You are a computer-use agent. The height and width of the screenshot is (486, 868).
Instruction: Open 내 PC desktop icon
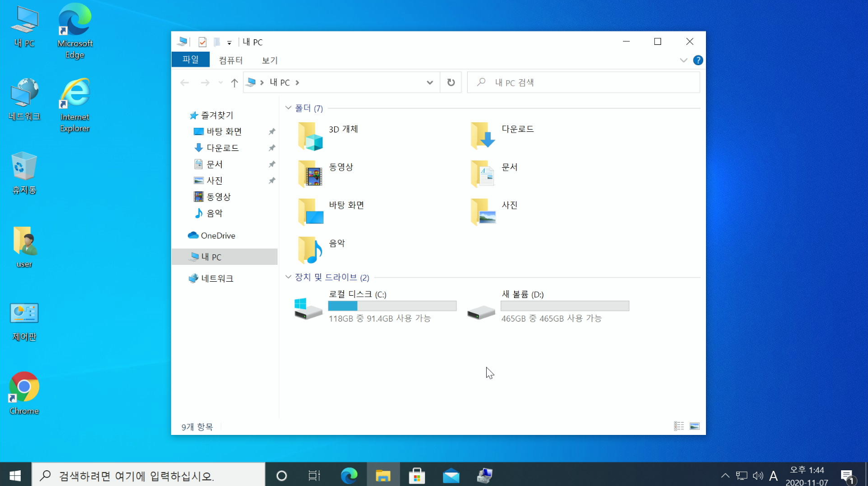25,26
